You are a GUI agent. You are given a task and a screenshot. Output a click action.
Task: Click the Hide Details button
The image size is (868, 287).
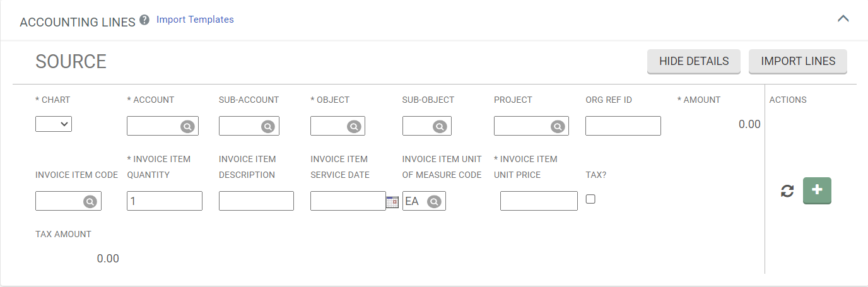coord(693,61)
